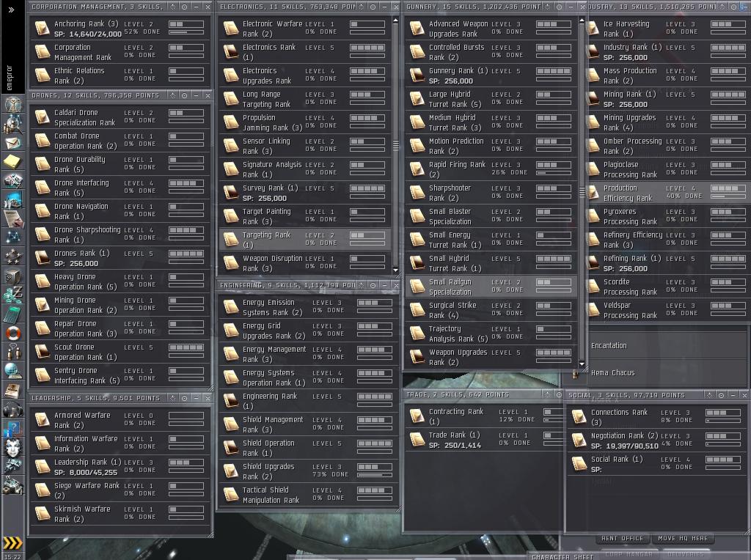Collapse Engineering window with minimize dash
Screen dimensions: 751x560
tap(384, 285)
